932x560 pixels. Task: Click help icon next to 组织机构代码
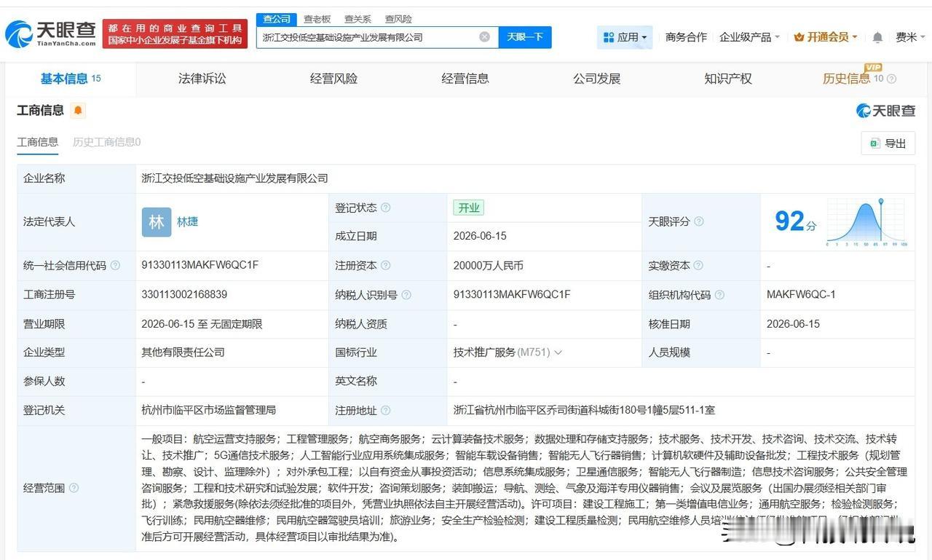719,295
